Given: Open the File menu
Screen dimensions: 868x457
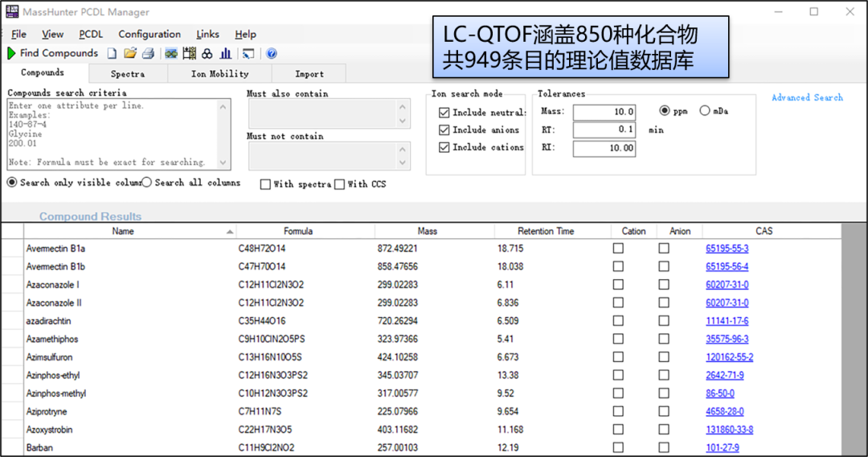Looking at the screenshot, I should pos(18,35).
